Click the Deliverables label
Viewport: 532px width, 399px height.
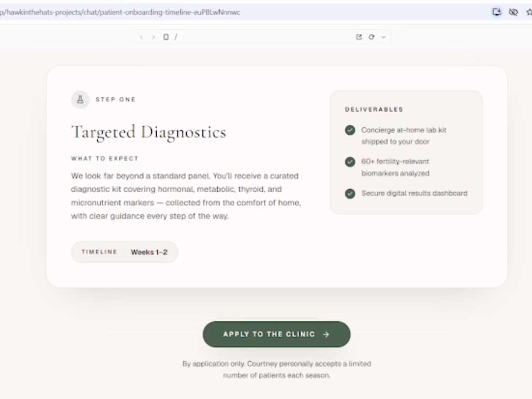point(374,109)
